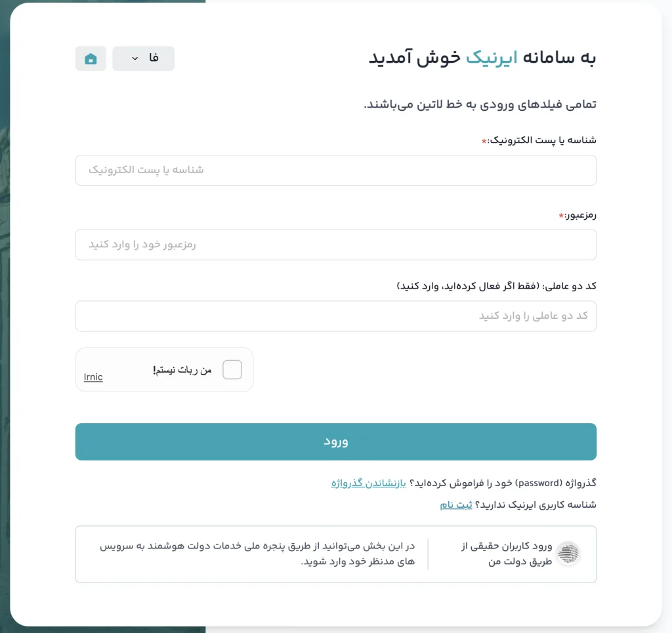
Task: Check the من ربات نیستم checkbox
Action: click(x=232, y=370)
